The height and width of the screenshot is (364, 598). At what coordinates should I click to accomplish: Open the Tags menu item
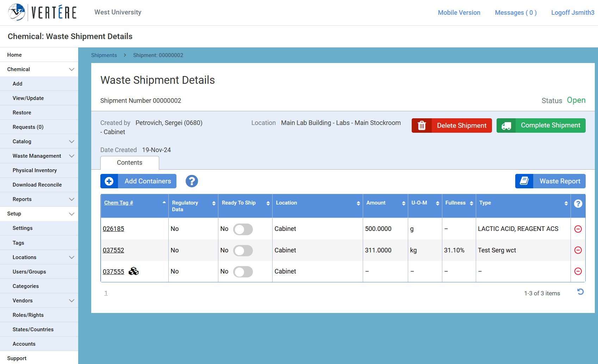(x=39, y=243)
